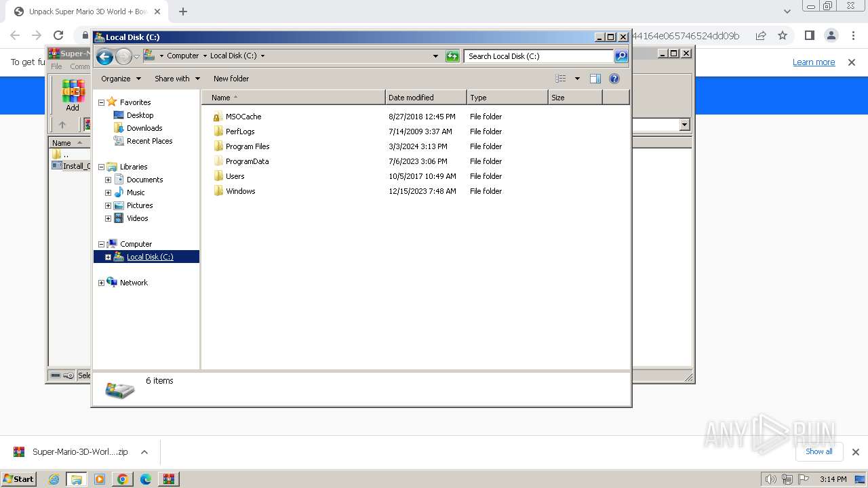868x488 pixels.
Task: Select Network in the navigation pane
Action: point(134,283)
